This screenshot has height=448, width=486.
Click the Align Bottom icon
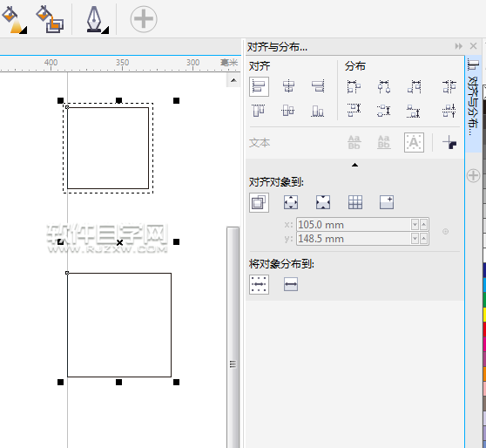click(318, 111)
